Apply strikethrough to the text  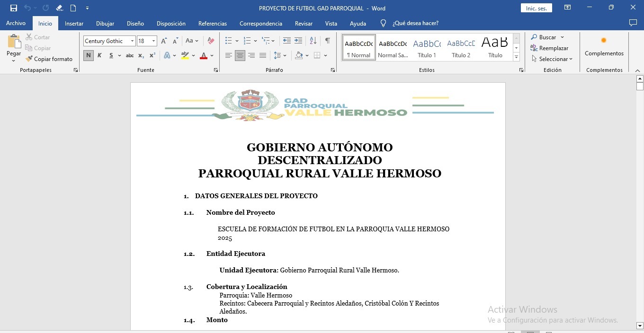coord(129,56)
